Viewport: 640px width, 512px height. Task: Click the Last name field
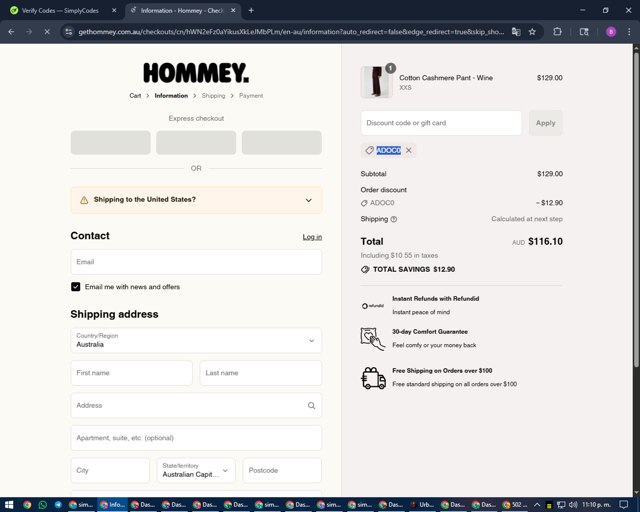pos(261,373)
